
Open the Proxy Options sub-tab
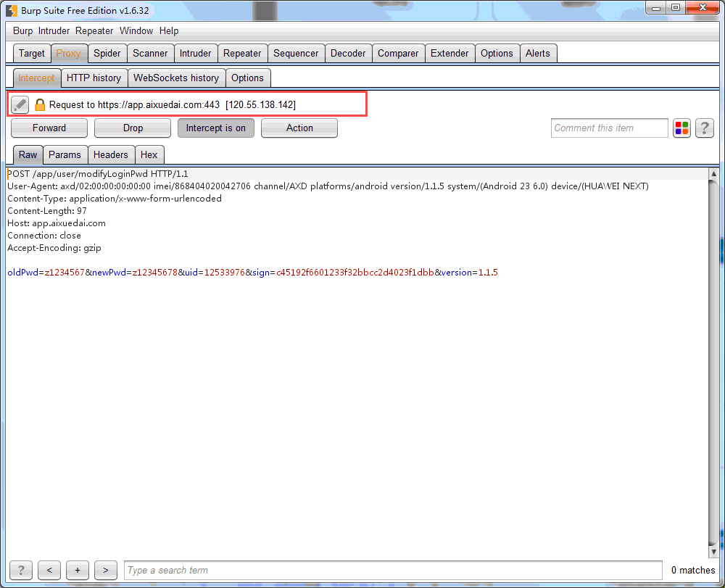pyautogui.click(x=247, y=78)
